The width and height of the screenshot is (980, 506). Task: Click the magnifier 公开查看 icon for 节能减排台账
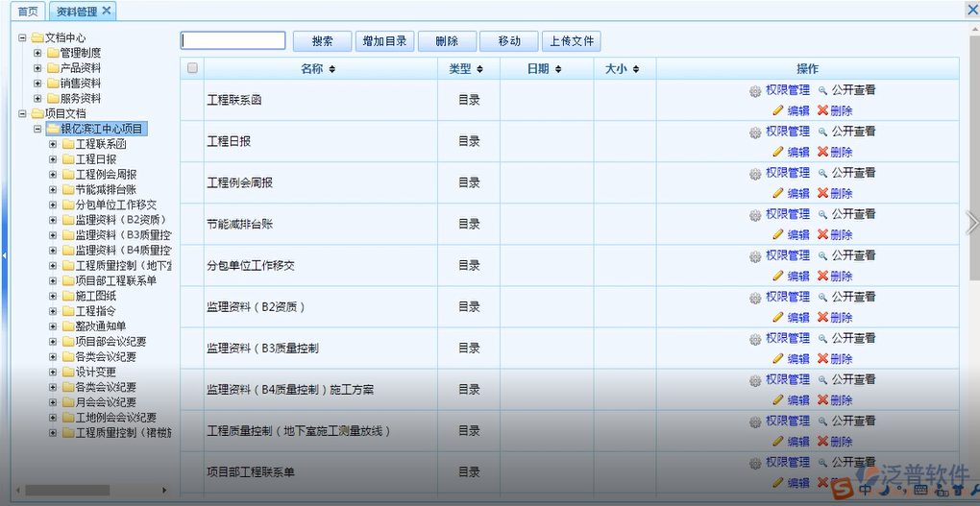(822, 214)
